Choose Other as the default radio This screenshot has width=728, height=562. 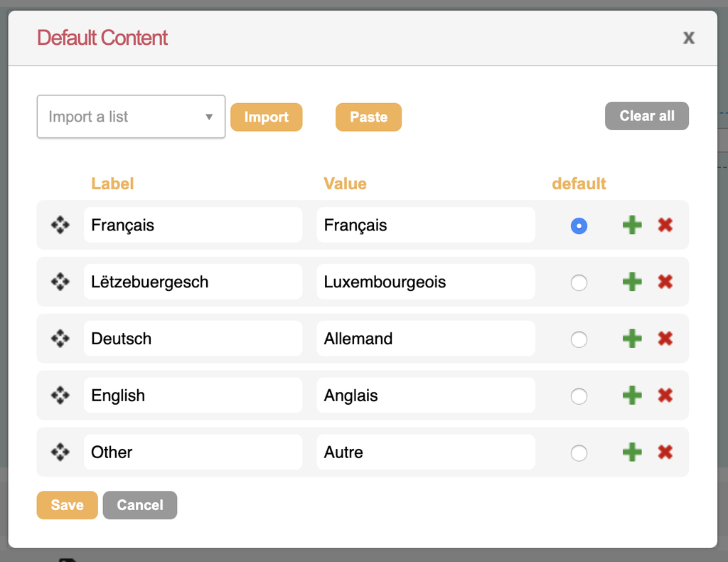point(579,453)
